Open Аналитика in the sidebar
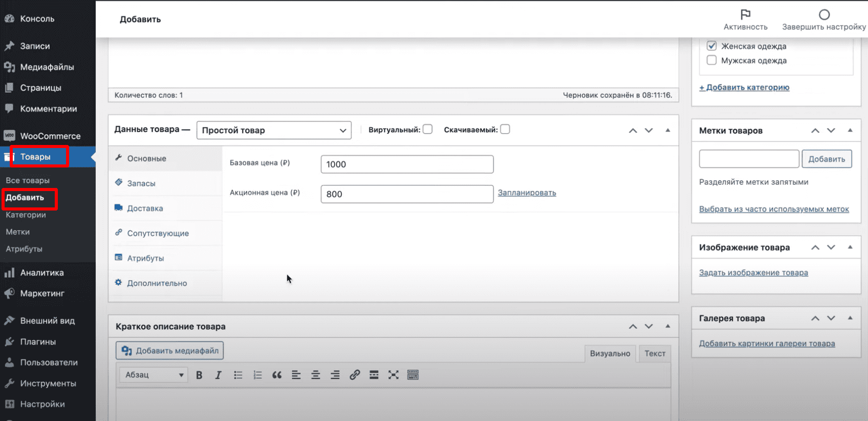The width and height of the screenshot is (868, 421). 41,272
